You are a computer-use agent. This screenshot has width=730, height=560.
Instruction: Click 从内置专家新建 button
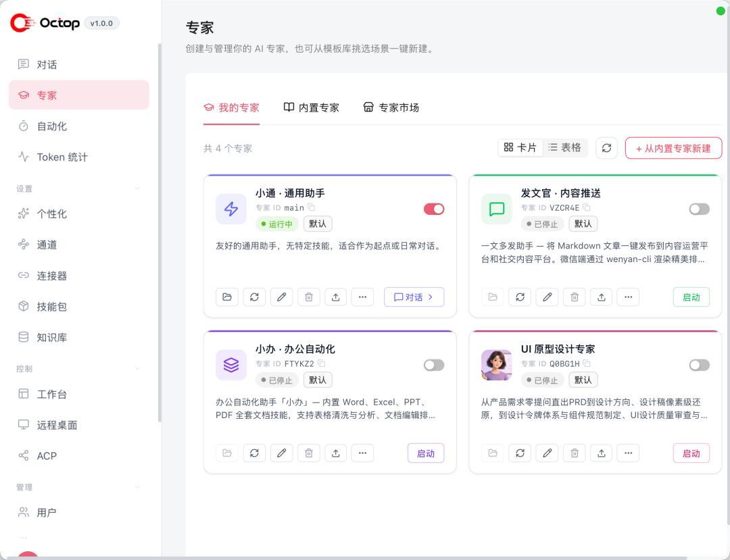pyautogui.click(x=673, y=148)
